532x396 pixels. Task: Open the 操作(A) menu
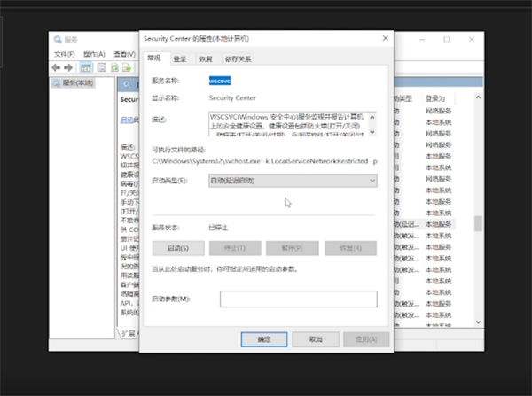[x=94, y=54]
